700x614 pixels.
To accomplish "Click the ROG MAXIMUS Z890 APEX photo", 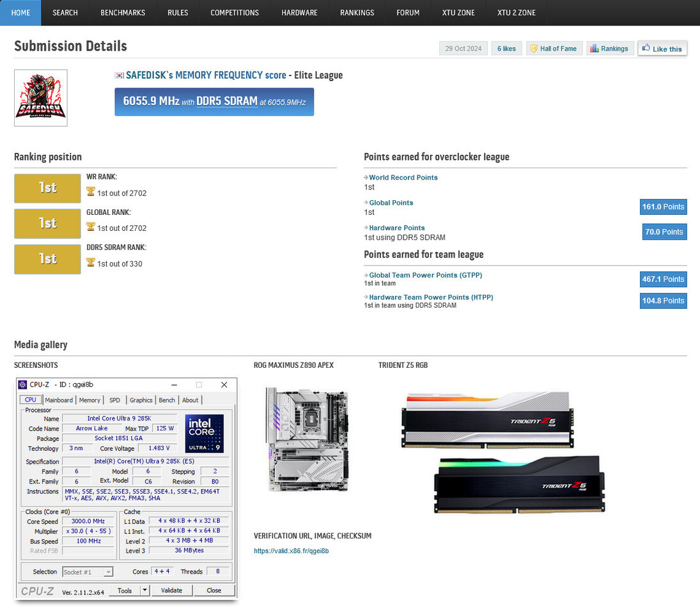I will (309, 439).
